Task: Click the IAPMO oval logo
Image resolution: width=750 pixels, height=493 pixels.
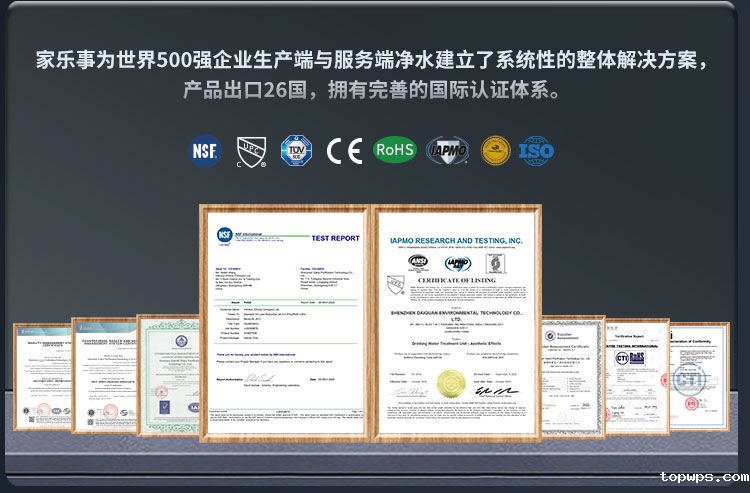Action: tap(446, 150)
